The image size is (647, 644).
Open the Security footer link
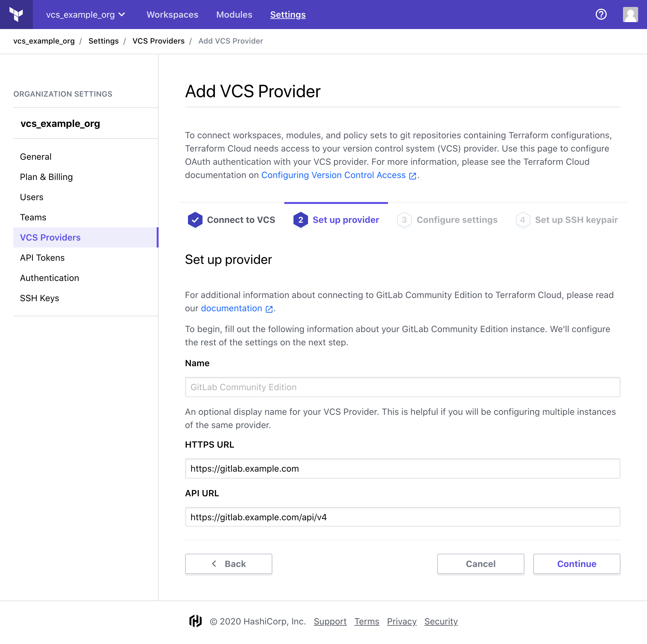click(x=441, y=621)
